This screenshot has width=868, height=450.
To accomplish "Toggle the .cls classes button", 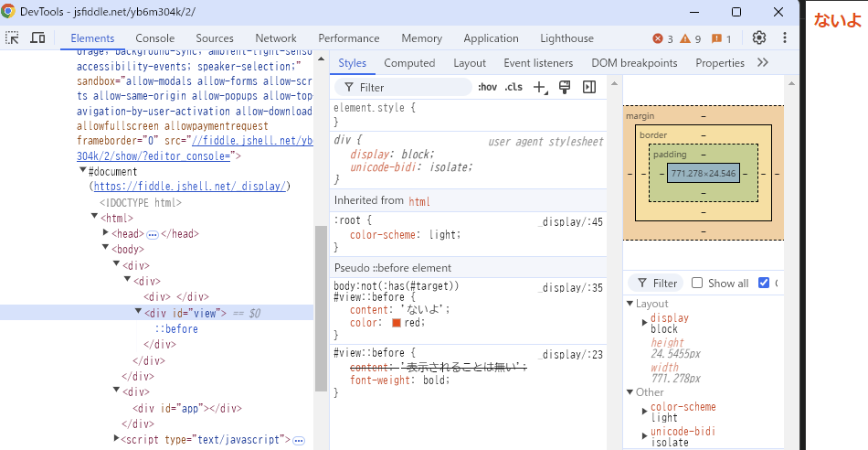I will [513, 87].
